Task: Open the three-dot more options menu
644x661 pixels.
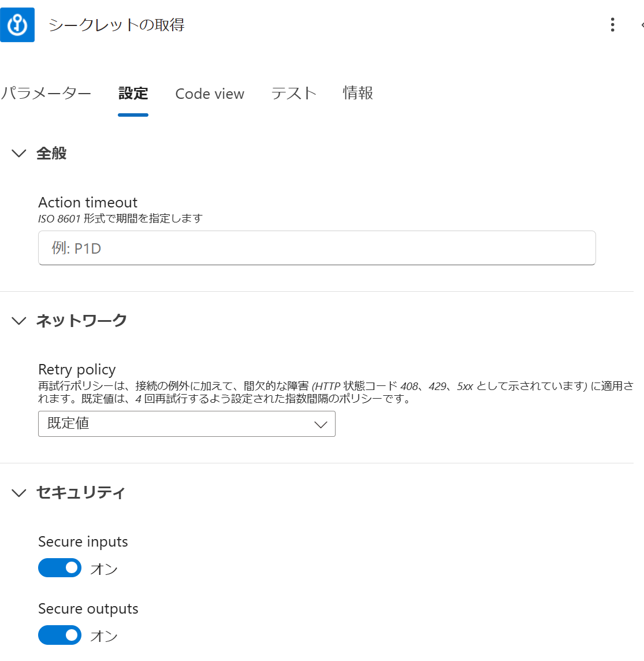Action: coord(612,25)
